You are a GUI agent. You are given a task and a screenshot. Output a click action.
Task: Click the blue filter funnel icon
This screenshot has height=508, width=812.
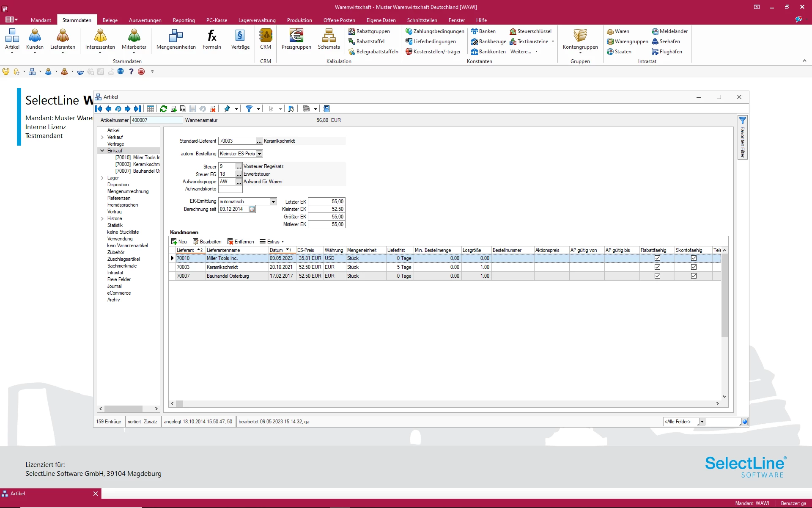[x=249, y=109]
